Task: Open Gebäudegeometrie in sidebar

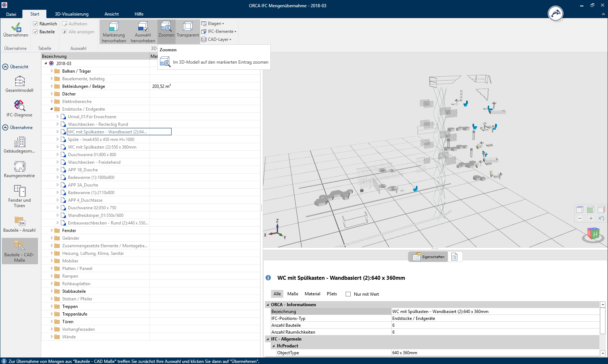Action: coord(20,145)
